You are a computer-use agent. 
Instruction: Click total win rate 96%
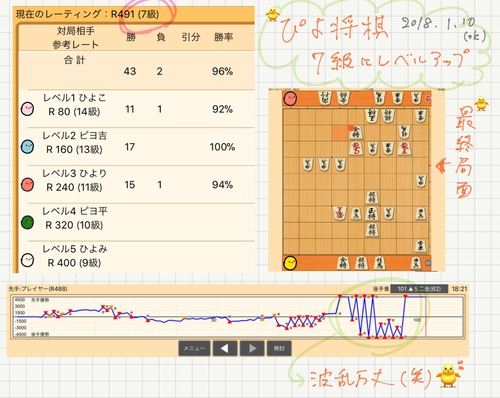coord(222,71)
